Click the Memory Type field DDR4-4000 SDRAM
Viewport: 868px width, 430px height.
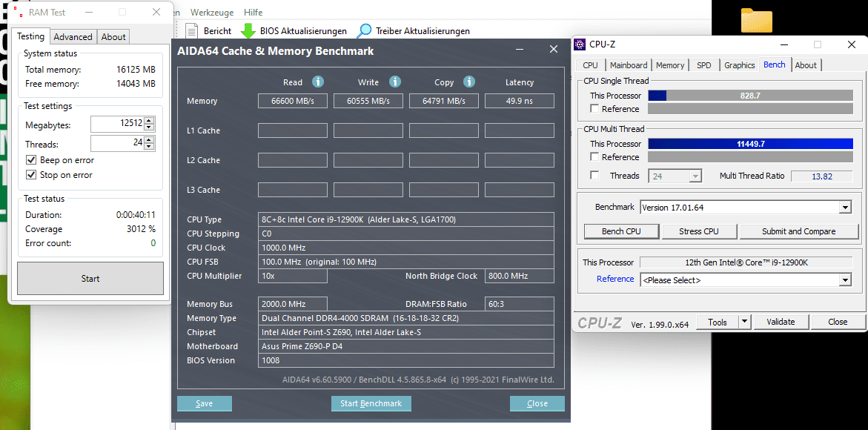pyautogui.click(x=405, y=318)
